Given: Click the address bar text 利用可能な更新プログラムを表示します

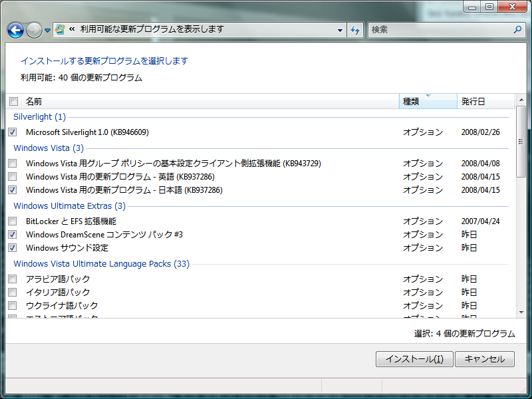Looking at the screenshot, I should 152,29.
